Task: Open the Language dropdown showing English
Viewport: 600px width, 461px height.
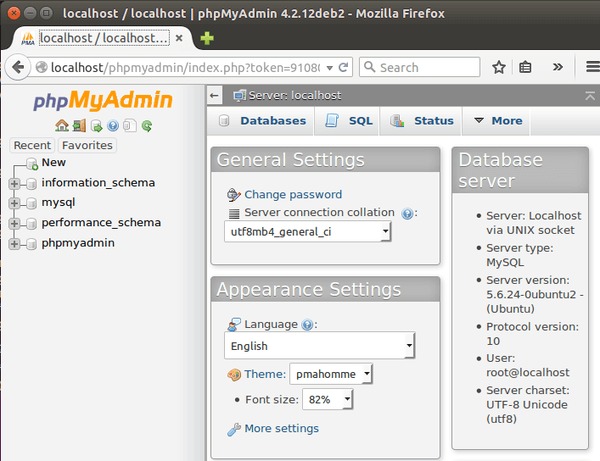Action: click(x=319, y=346)
